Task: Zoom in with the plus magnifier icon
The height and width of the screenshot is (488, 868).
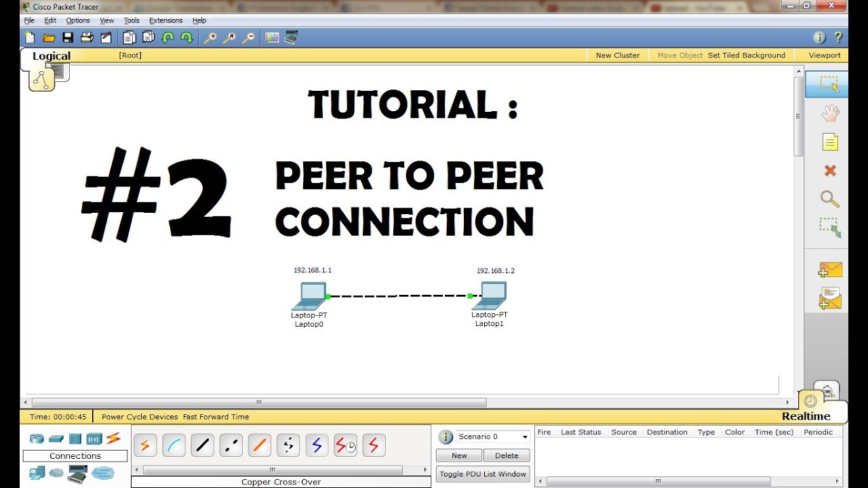Action: tap(210, 38)
